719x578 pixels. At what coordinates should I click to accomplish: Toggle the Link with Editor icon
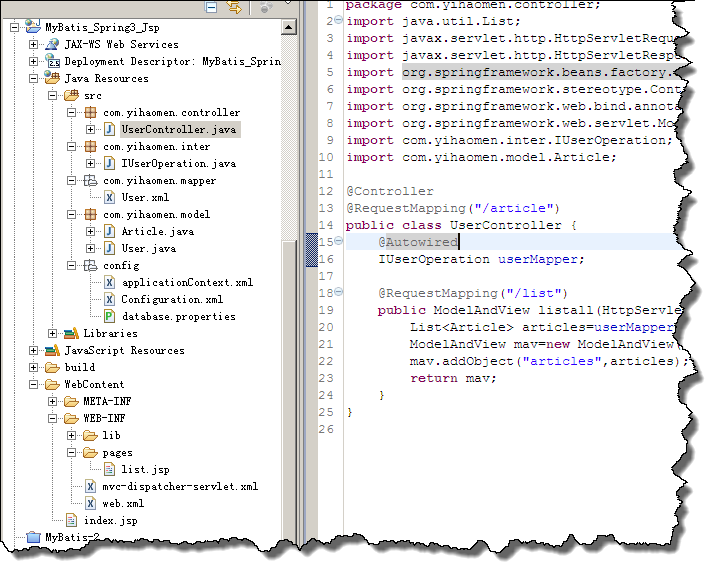point(234,7)
